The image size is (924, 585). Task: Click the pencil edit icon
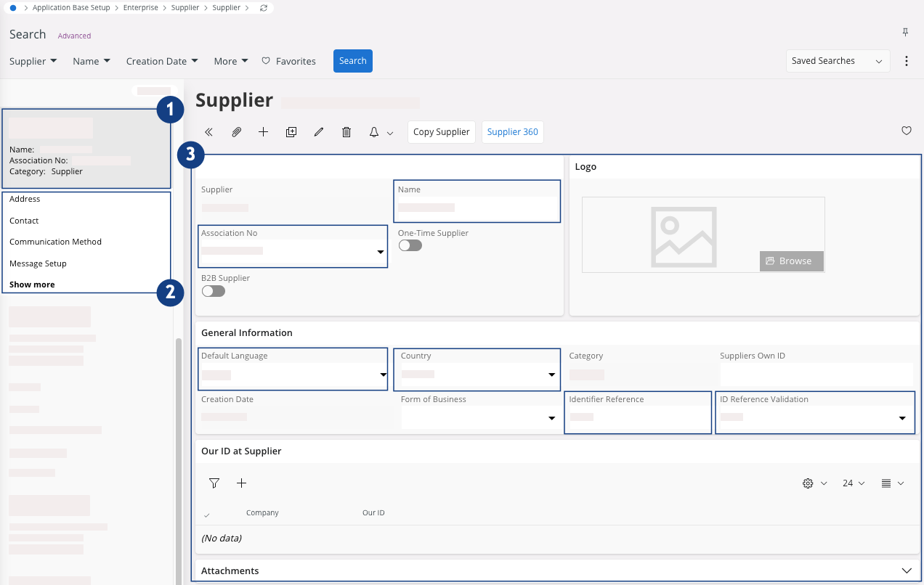(318, 132)
